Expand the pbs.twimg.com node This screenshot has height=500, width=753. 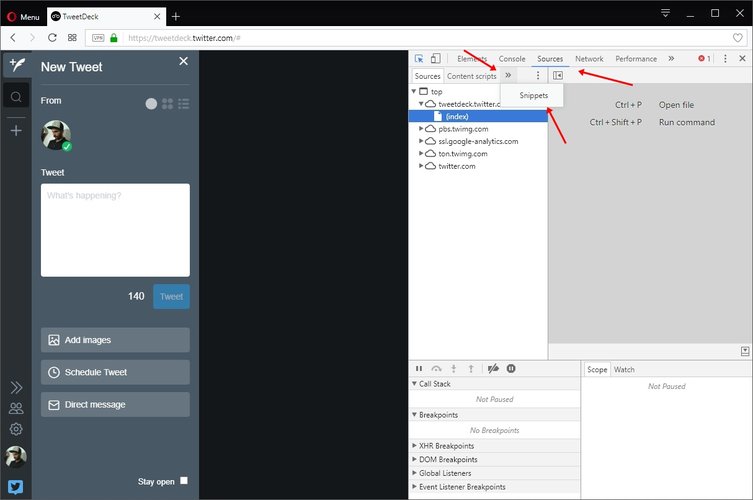tap(421, 129)
